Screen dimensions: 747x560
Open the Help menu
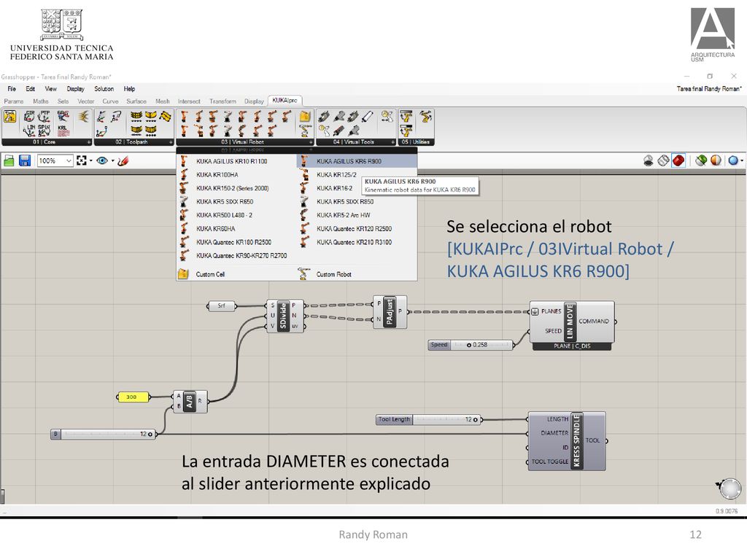129,89
